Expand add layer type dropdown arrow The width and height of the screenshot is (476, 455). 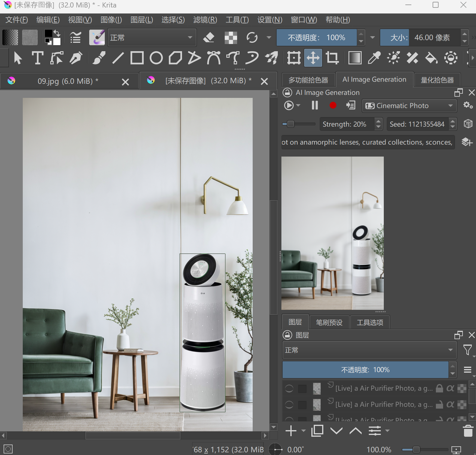coord(304,431)
